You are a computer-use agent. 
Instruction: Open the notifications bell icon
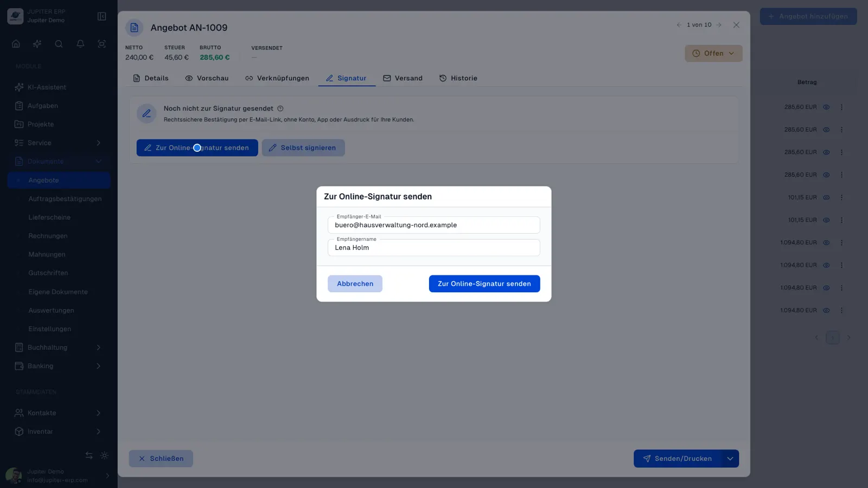tap(80, 44)
